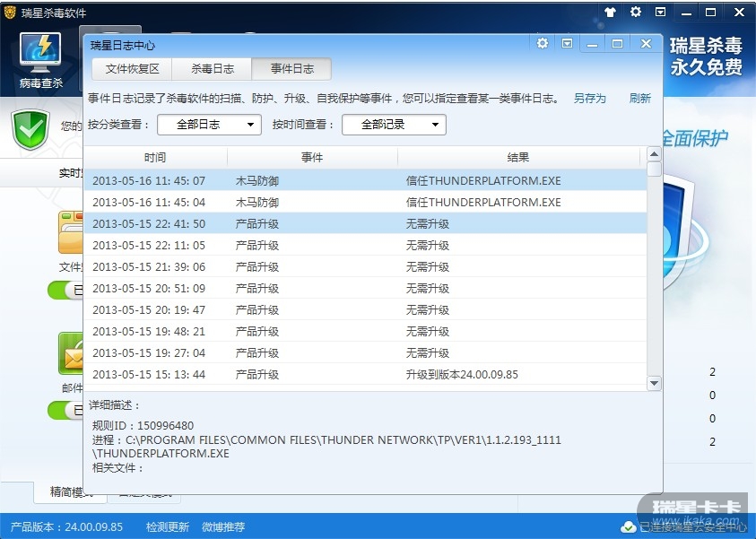Image resolution: width=756 pixels, height=539 pixels.
Task: Close the 瑞星日志中心 window
Action: point(646,44)
